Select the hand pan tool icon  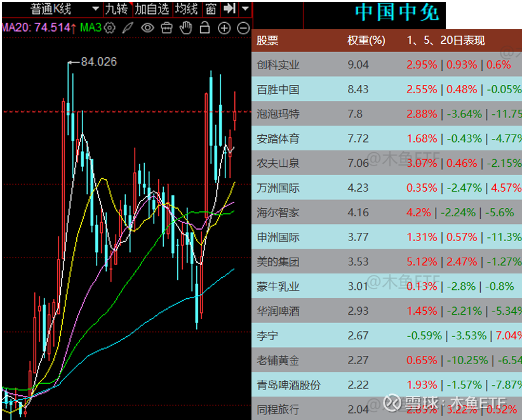(186, 28)
